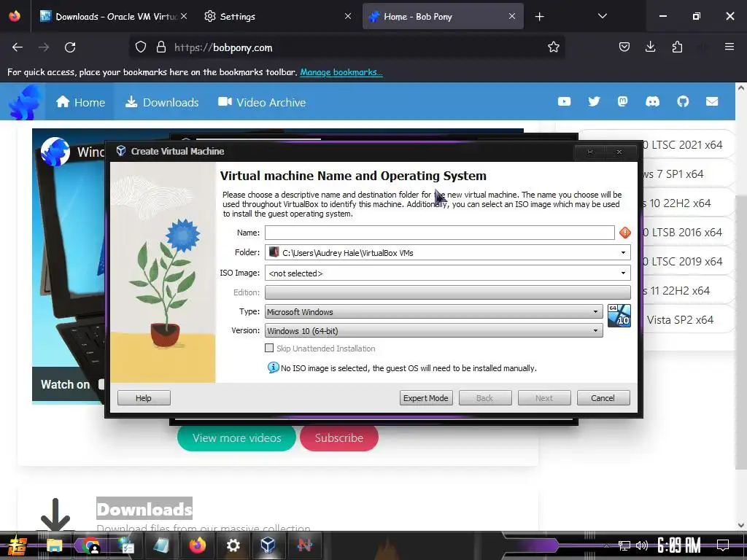Toggle Skip Unattended Installation checkbox
Viewport: 747px width, 560px height.
click(269, 348)
